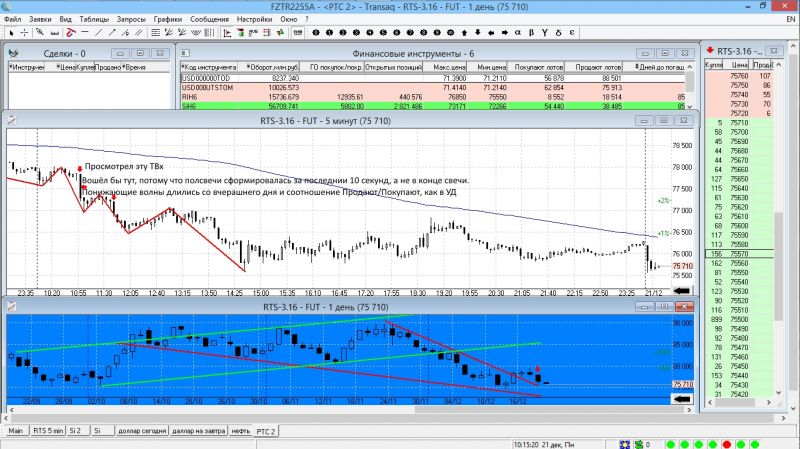
Task: Click the blue settings icon in status bar
Action: point(624,444)
